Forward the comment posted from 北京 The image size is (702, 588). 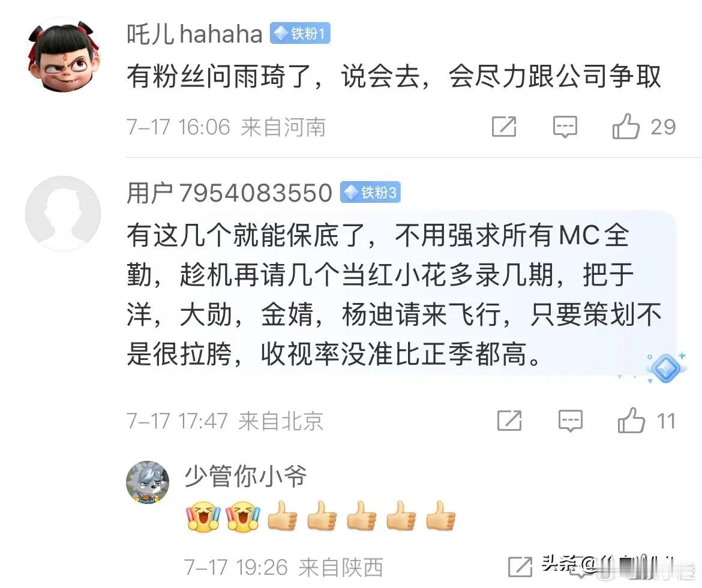pos(509,421)
